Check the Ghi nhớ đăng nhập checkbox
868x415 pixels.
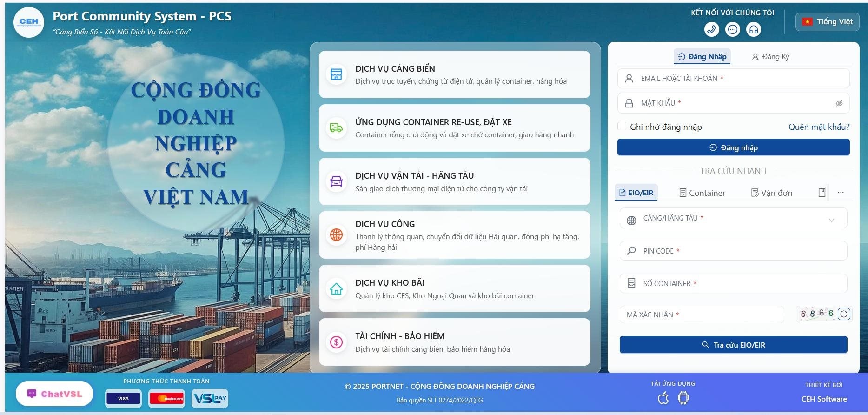pos(622,127)
